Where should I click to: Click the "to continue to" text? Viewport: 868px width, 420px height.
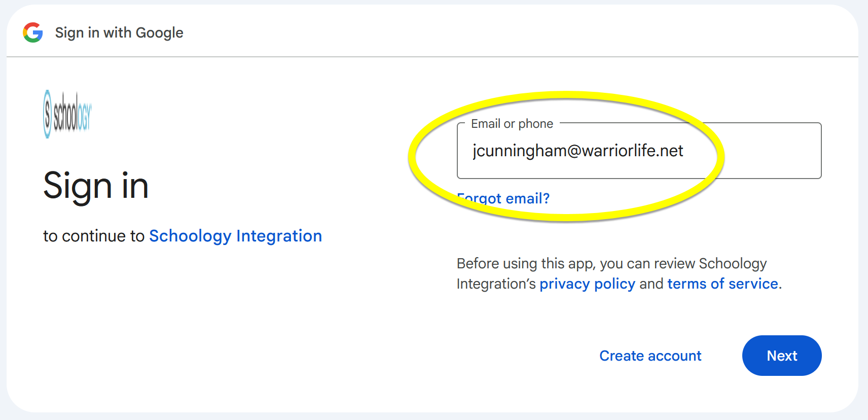point(94,236)
